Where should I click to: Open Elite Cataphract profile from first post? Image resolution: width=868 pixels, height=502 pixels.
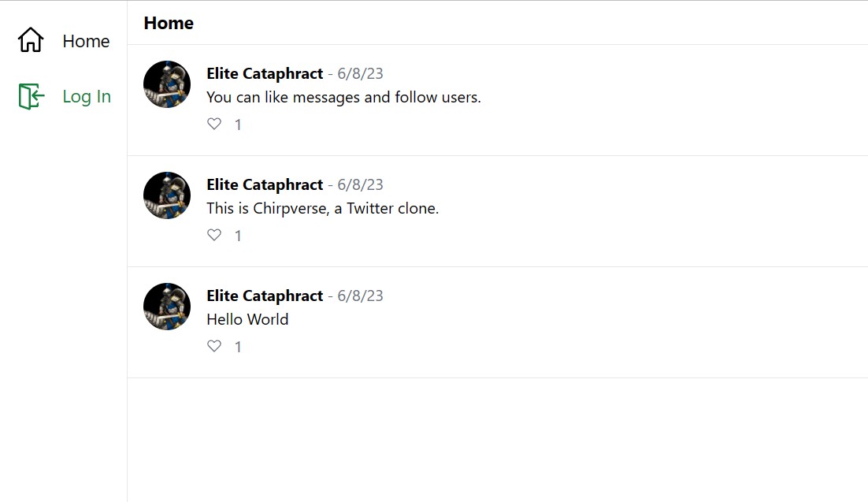point(265,74)
